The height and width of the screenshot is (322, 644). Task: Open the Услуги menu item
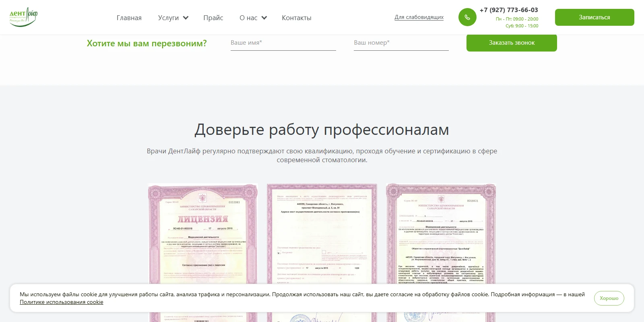[168, 18]
